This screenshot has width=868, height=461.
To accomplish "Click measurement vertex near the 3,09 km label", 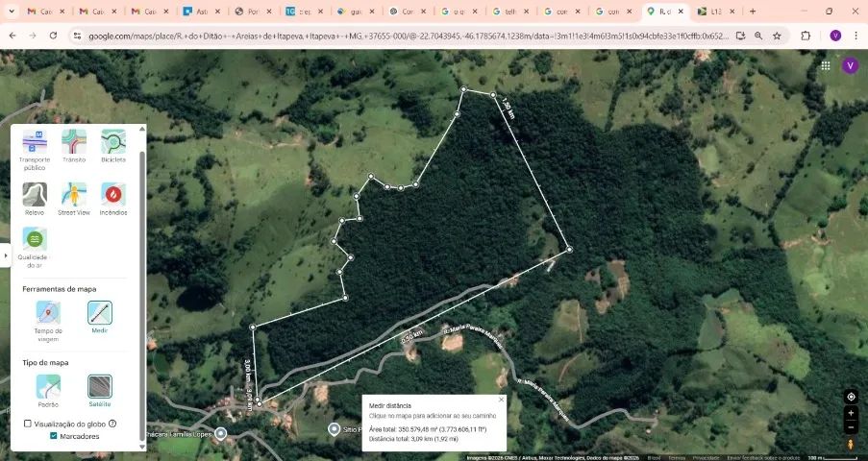I will [258, 399].
